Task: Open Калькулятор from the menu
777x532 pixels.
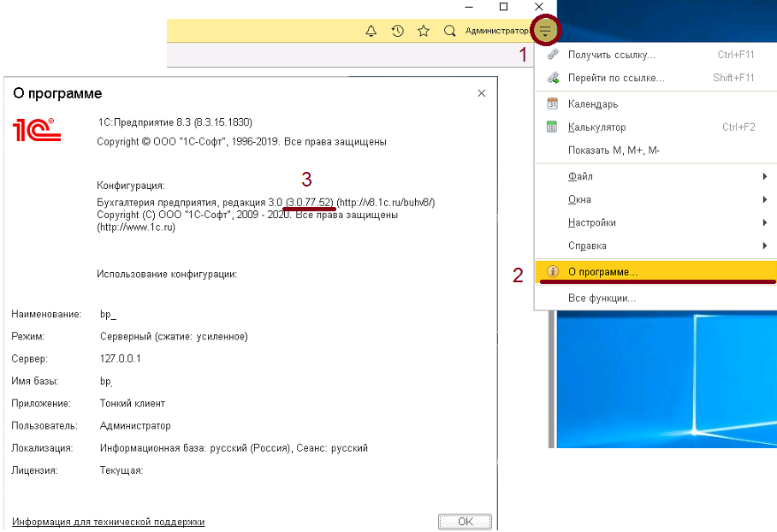Action: (x=655, y=127)
